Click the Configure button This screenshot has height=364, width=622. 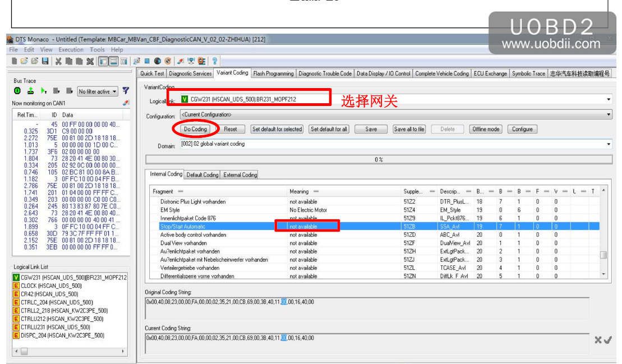[x=522, y=129]
